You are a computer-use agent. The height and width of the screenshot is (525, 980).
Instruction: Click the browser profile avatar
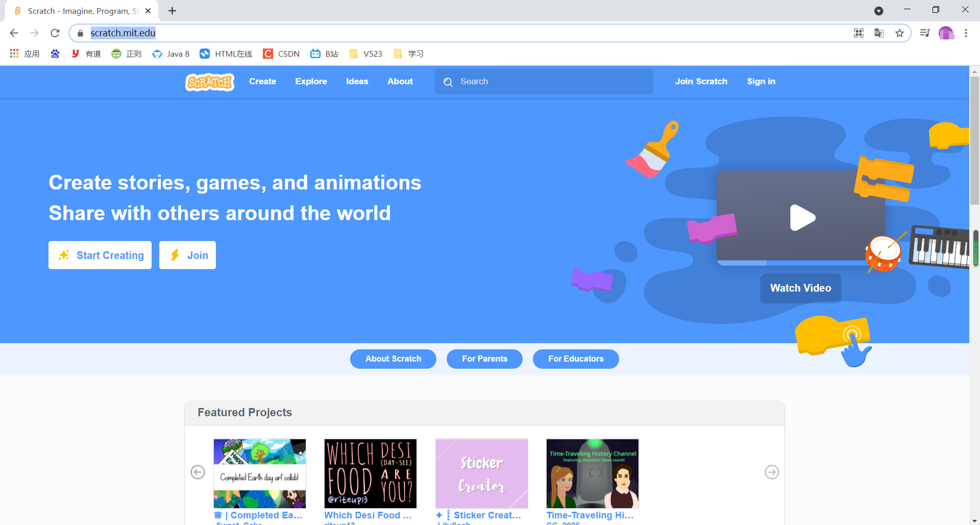coord(947,33)
